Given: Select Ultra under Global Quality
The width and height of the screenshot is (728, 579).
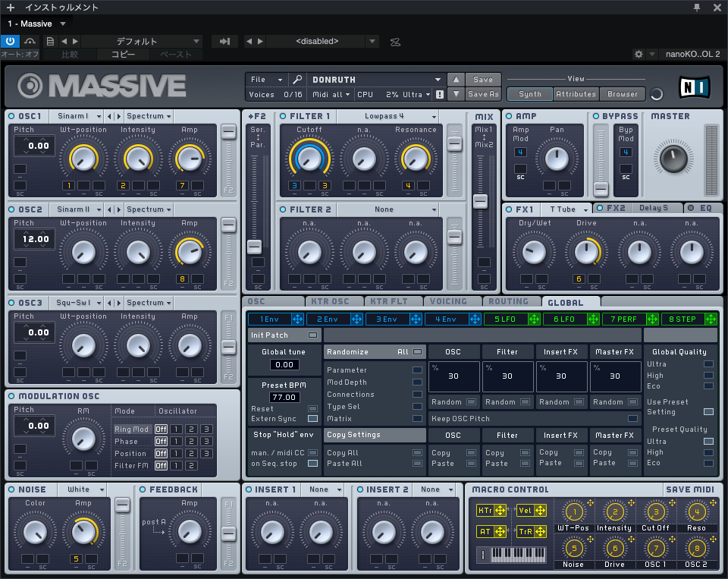Looking at the screenshot, I should pyautogui.click(x=708, y=363).
